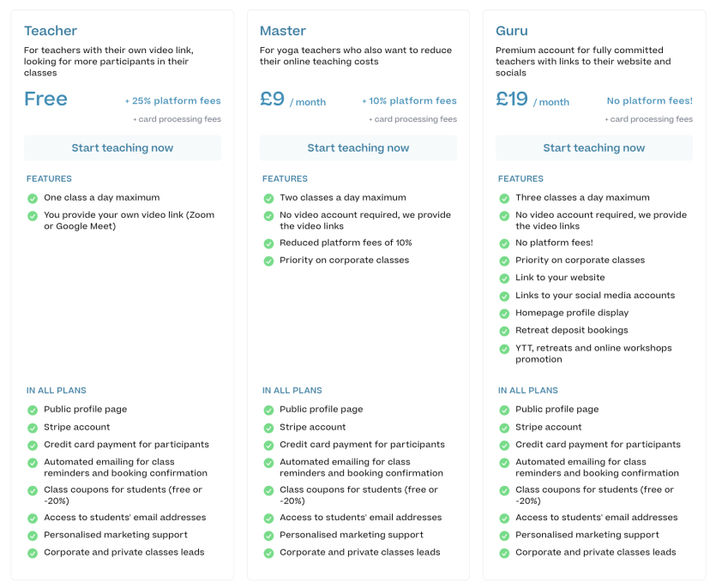Click checkmark by Teacher's Stripe account item

[x=33, y=428]
